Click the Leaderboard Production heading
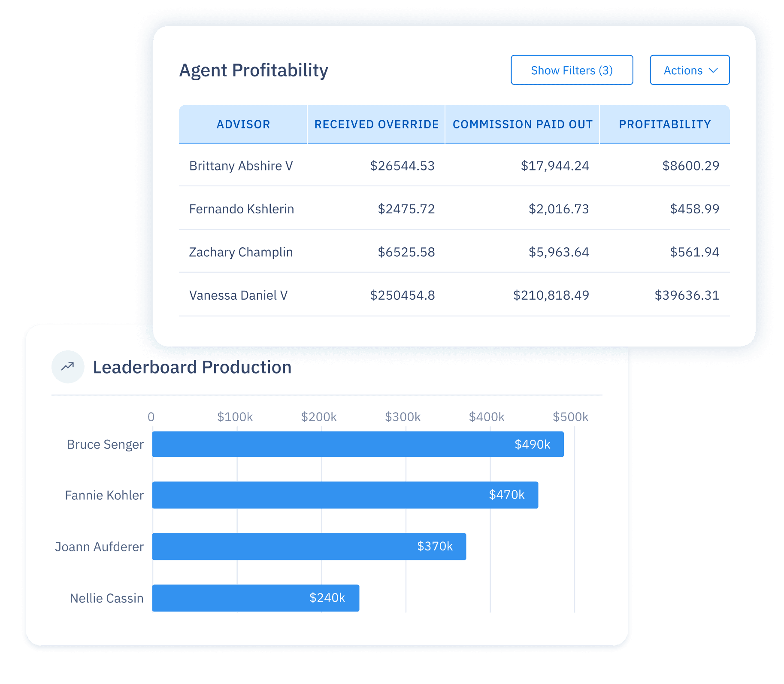 pyautogui.click(x=192, y=367)
